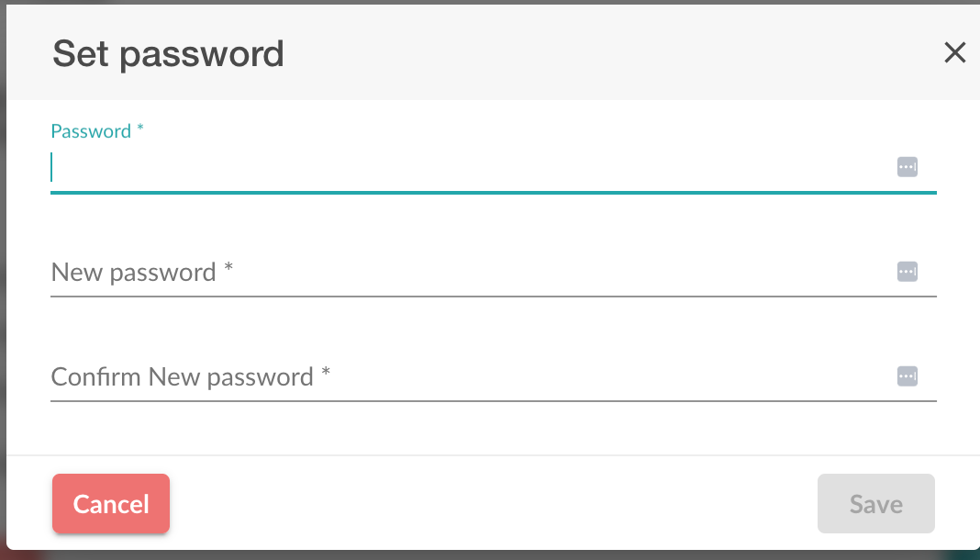Select the teal underline of Password field
The width and height of the screenshot is (980, 560).
coord(494,193)
